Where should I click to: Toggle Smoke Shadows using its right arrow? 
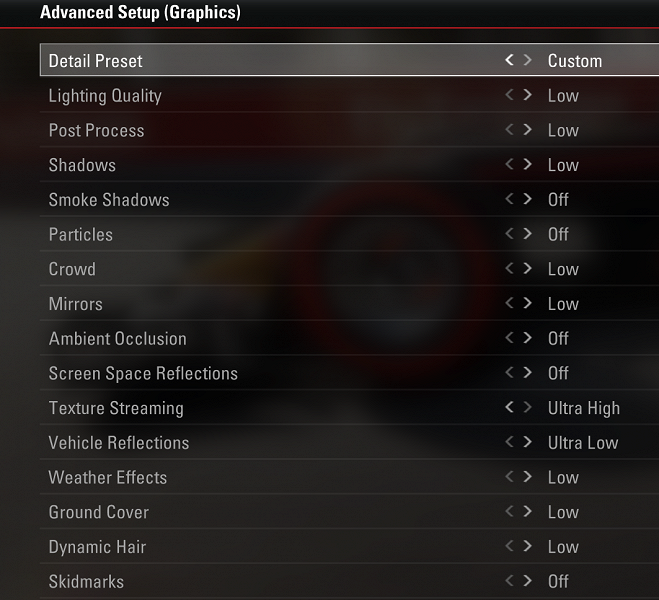pyautogui.click(x=527, y=199)
